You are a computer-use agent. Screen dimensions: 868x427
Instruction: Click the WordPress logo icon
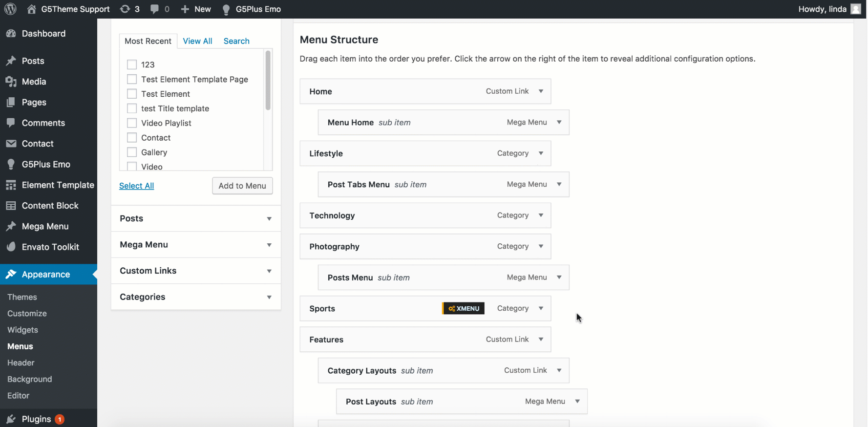[x=10, y=9]
